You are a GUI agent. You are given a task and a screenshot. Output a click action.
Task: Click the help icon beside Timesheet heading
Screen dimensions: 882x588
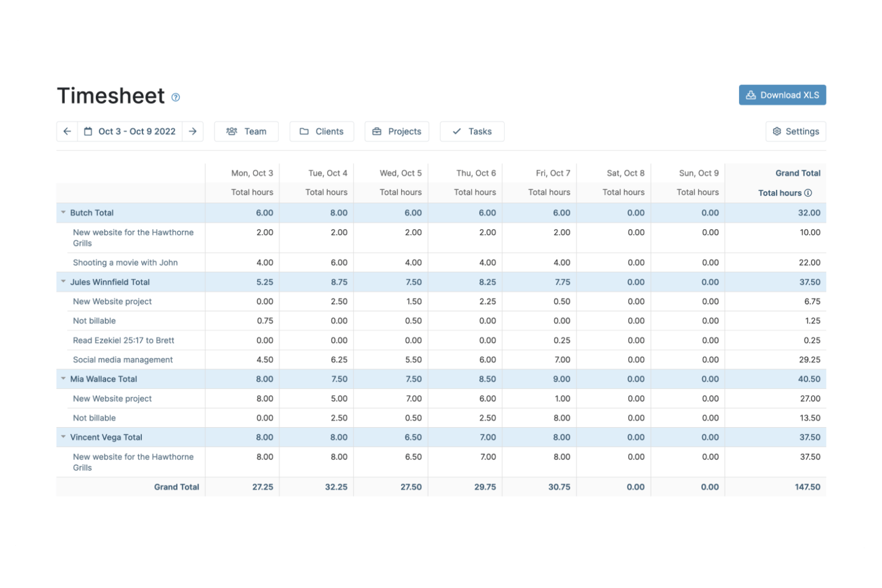(175, 97)
